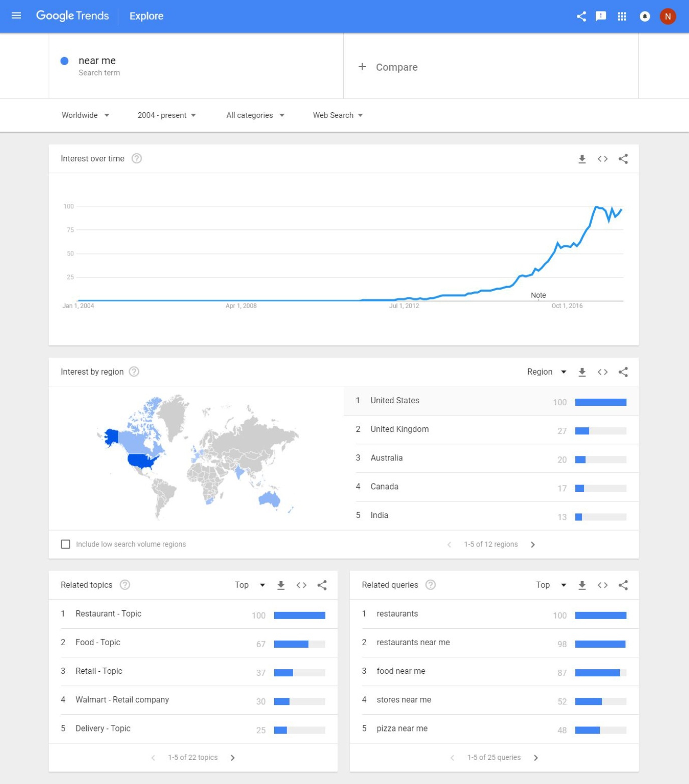The width and height of the screenshot is (689, 784).
Task: Select United Kingdom region row
Action: pyautogui.click(x=491, y=430)
